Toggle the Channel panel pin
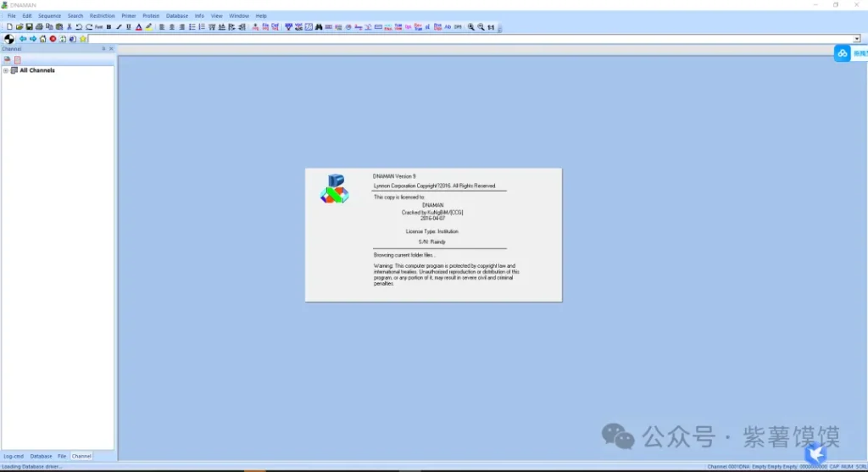Image resolution: width=868 pixels, height=472 pixels. click(x=103, y=49)
